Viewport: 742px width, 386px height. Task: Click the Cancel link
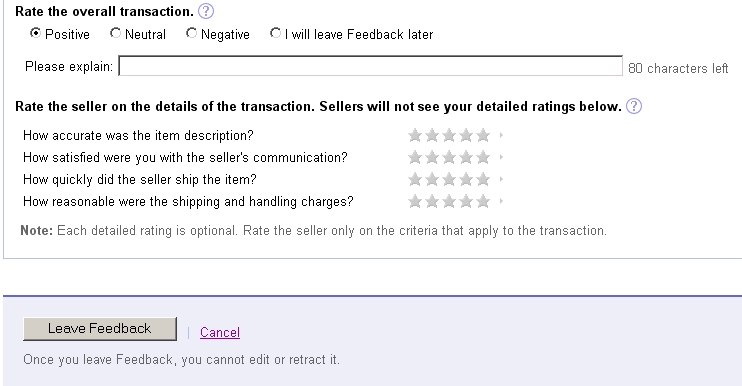click(x=220, y=332)
